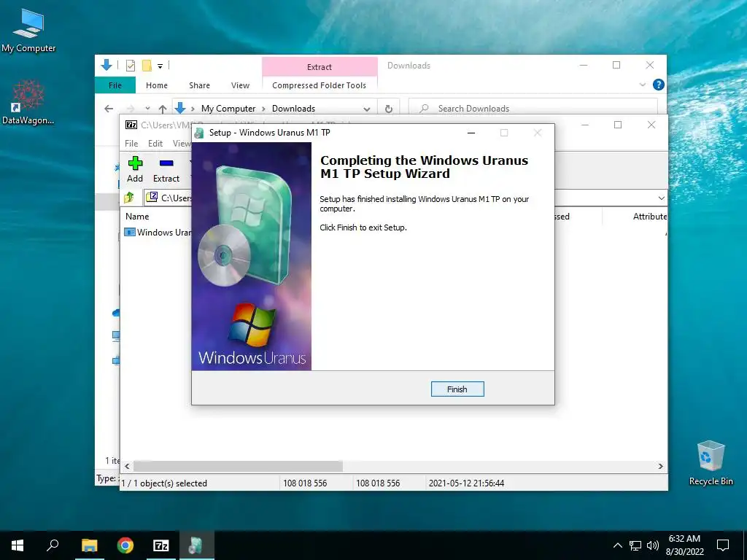747x560 pixels.
Task: Expand the Explorer ribbon chevron
Action: 642,85
